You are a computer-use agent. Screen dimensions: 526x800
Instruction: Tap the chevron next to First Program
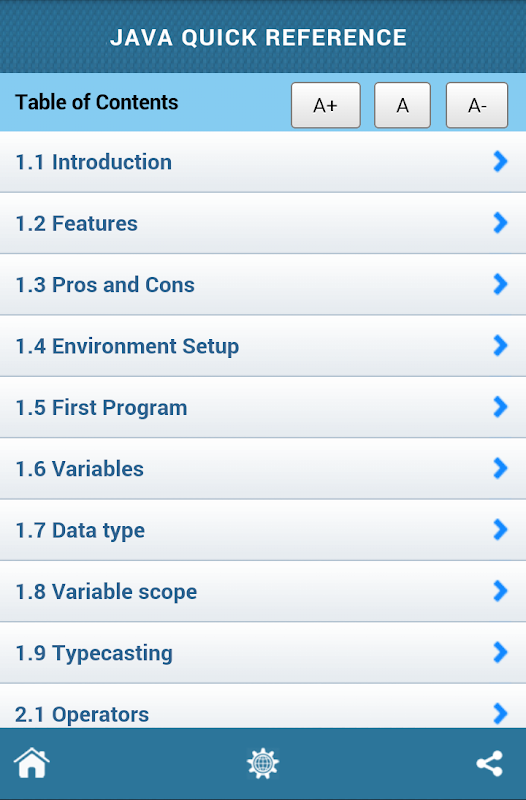[x=500, y=407]
